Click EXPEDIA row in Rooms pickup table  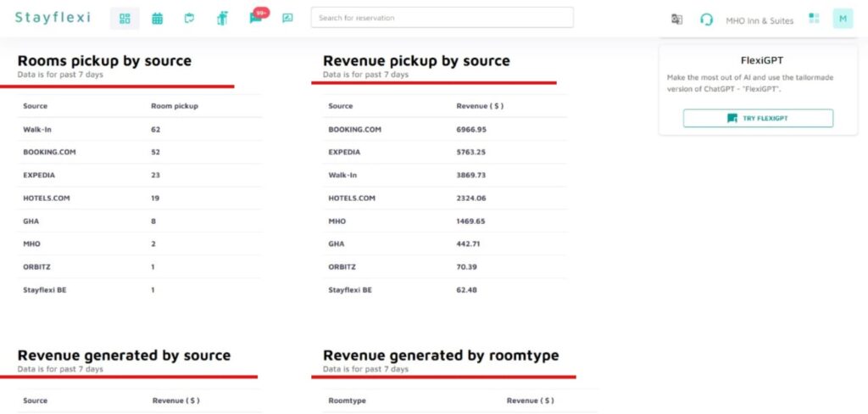140,175
